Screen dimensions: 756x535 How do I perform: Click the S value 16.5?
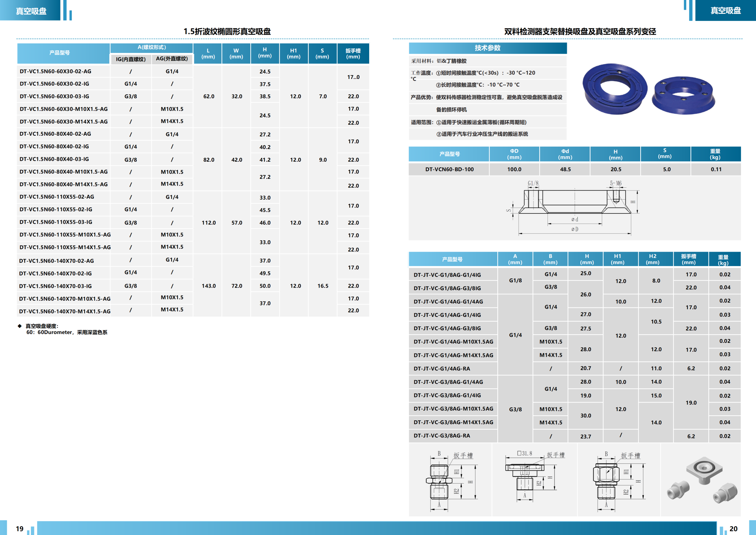point(323,286)
